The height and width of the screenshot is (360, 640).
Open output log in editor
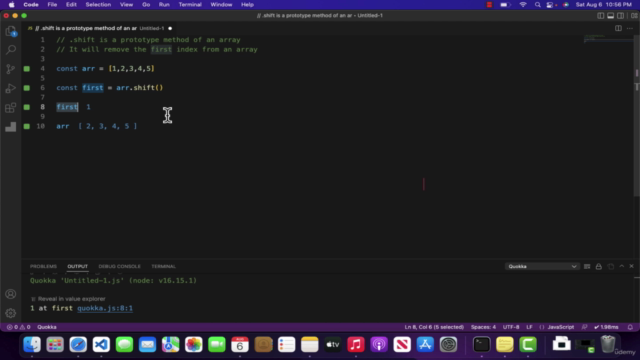(x=611, y=266)
